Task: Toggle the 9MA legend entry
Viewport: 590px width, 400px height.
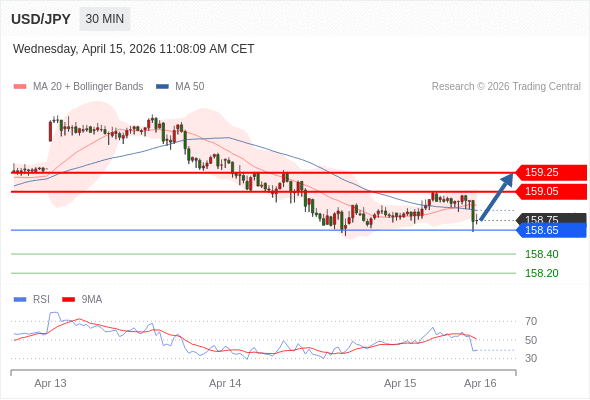Action: [x=82, y=300]
